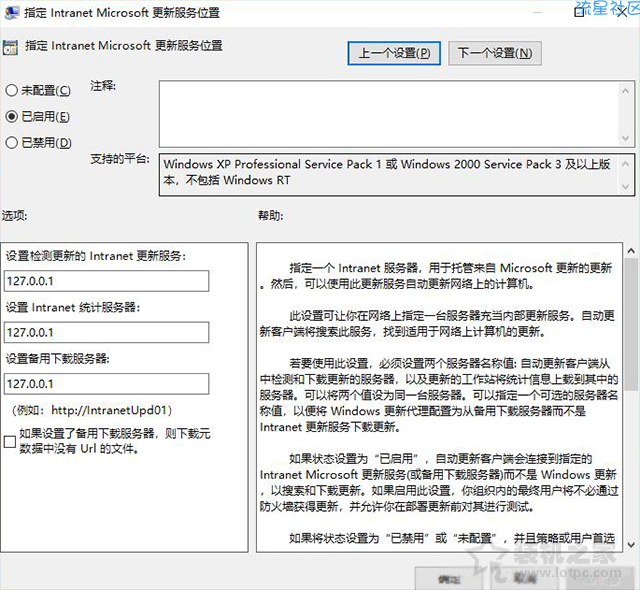Screen dimensions: 640x590
Task: Click the 备用下载服务器 address field
Action: (107, 384)
